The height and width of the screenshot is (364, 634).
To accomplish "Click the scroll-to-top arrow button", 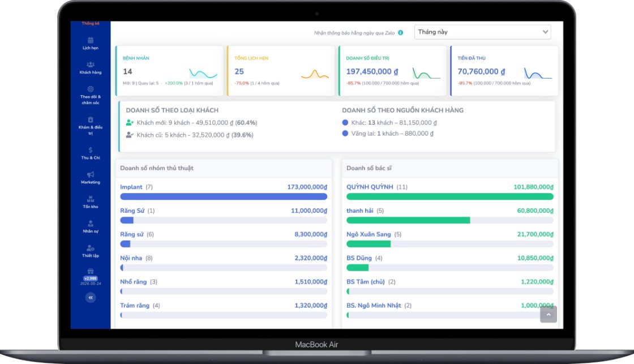I will 549,314.
